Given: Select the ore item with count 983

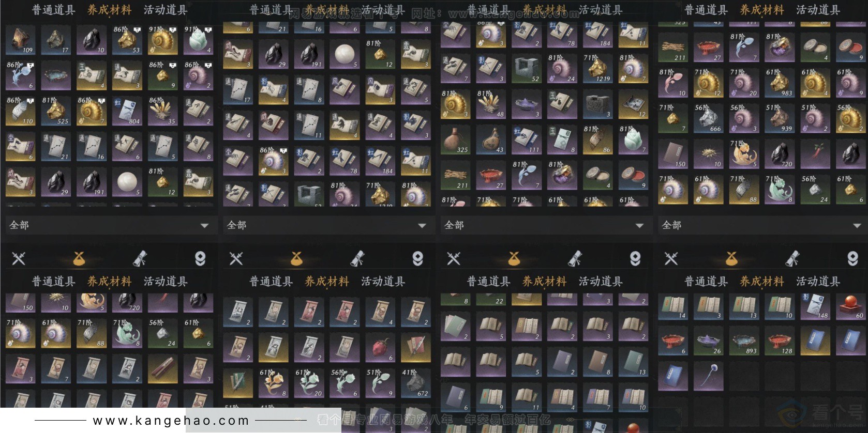Looking at the screenshot, I should [780, 83].
